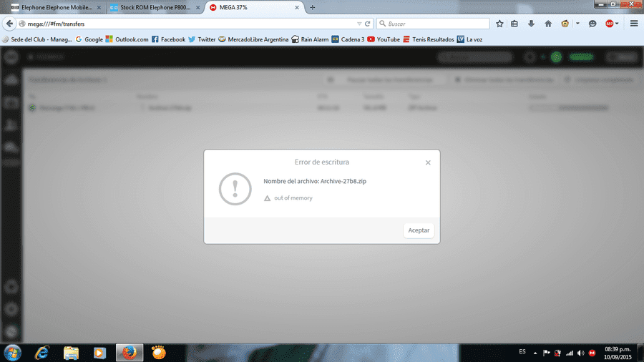Go to Firefox home page icon
Viewport: 644px width, 362px height.
click(x=548, y=24)
